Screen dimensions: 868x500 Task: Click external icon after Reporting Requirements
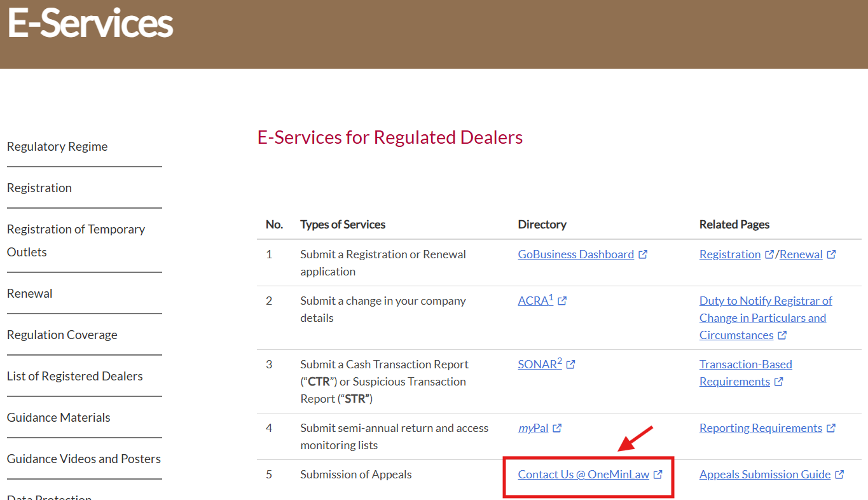(831, 428)
